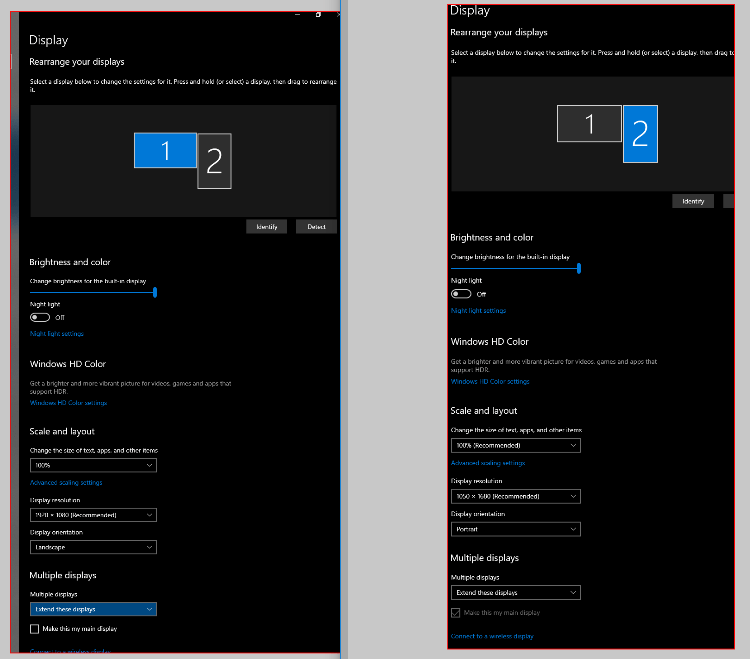Viewport: 750px width, 659px height.
Task: Open Windows HD Color settings in right window
Action: 490,381
